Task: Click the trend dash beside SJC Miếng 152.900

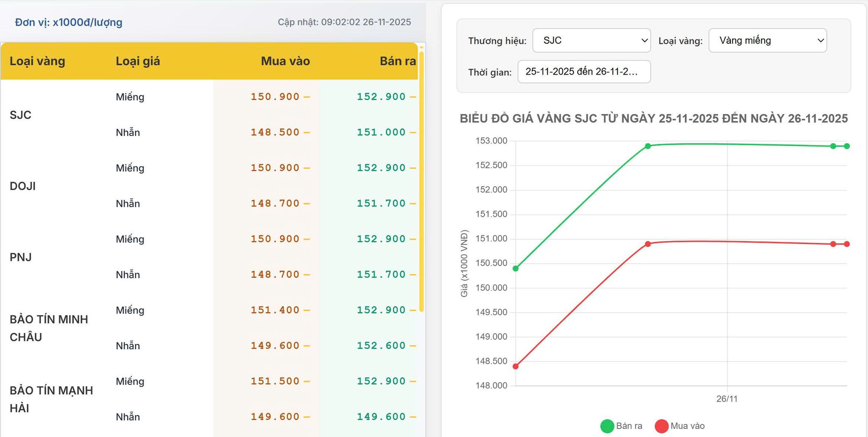Action: click(x=412, y=97)
